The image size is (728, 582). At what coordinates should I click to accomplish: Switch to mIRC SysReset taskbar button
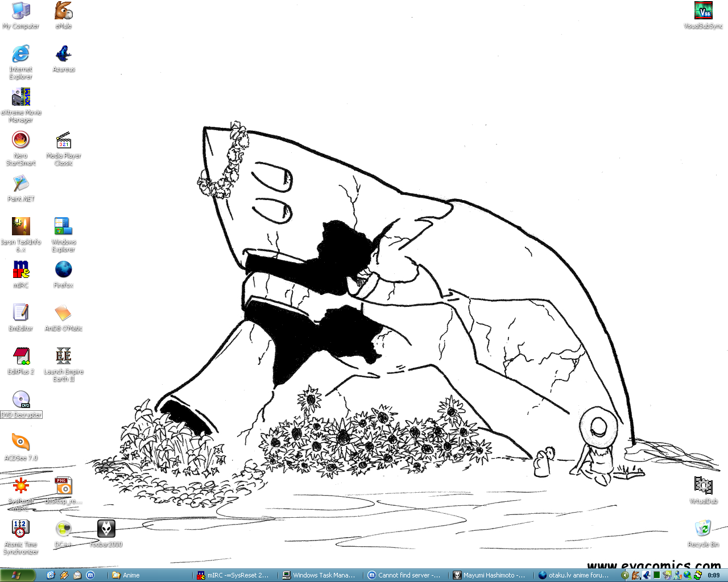[235, 575]
